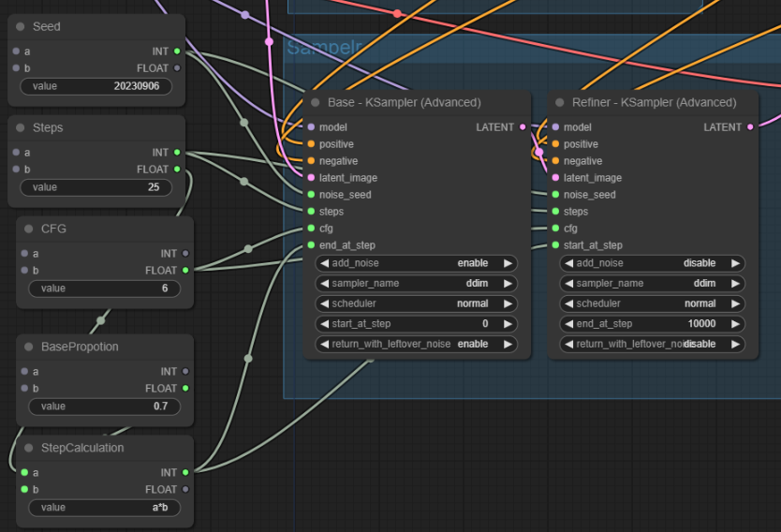
Task: Collapse the StepCalculation node via title dot
Action: 29,448
